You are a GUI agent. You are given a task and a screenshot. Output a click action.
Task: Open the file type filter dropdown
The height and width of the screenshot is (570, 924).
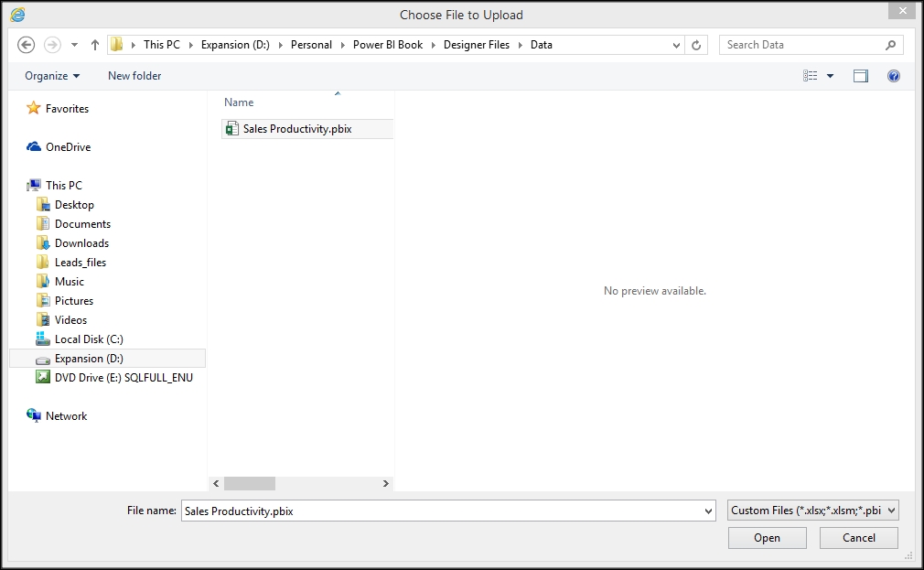coord(813,511)
